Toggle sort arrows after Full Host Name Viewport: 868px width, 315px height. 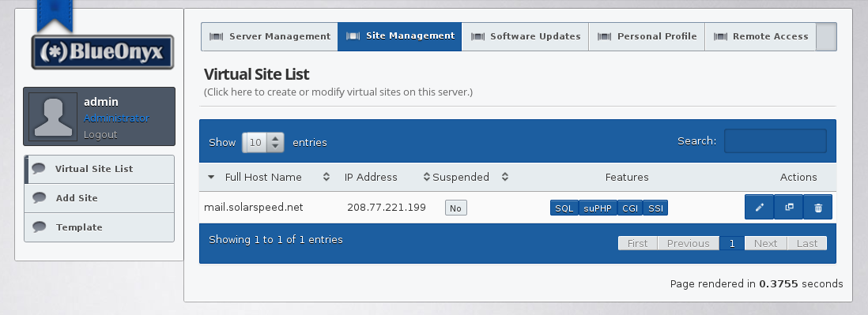(x=326, y=177)
